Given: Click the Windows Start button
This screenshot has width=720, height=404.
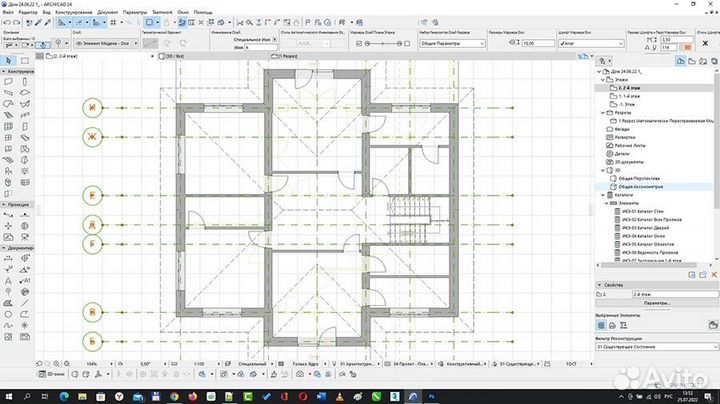Looking at the screenshot, I should 8,396.
